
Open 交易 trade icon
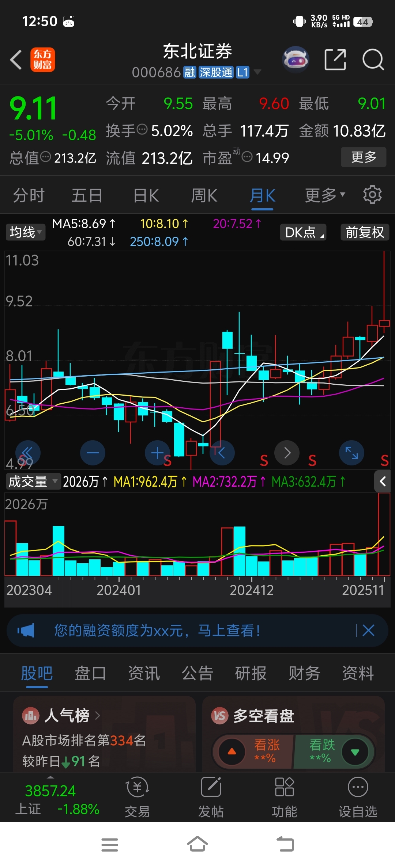coord(138,797)
